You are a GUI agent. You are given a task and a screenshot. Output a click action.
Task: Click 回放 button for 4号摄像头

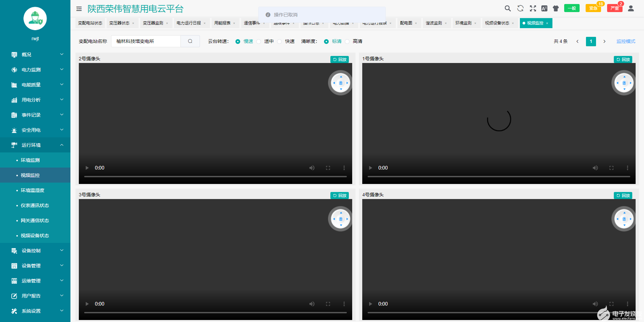point(623,195)
